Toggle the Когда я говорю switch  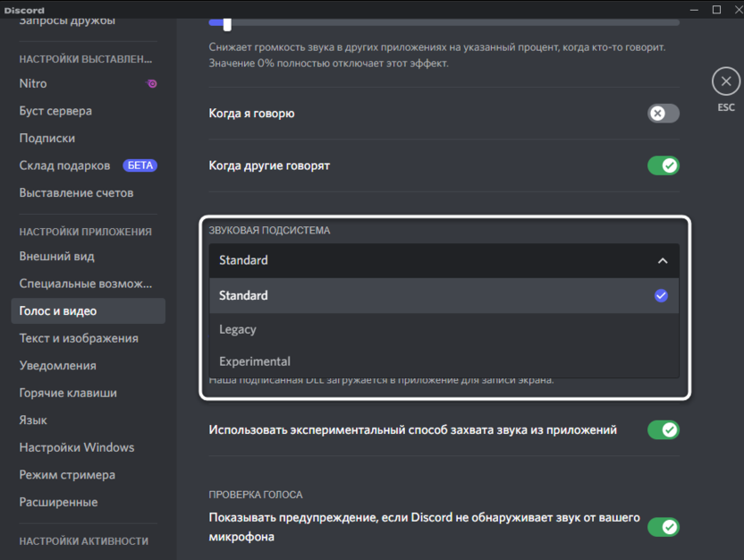coord(664,114)
